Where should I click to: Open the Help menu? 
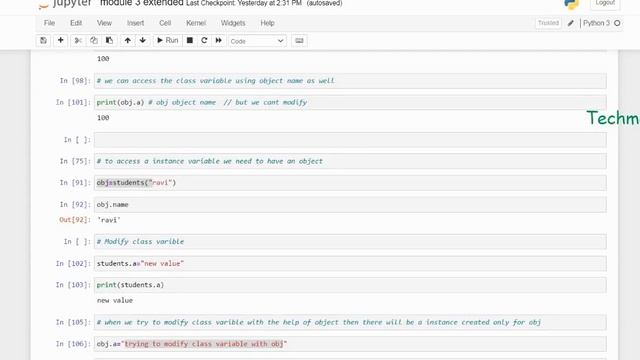pyautogui.click(x=267, y=23)
